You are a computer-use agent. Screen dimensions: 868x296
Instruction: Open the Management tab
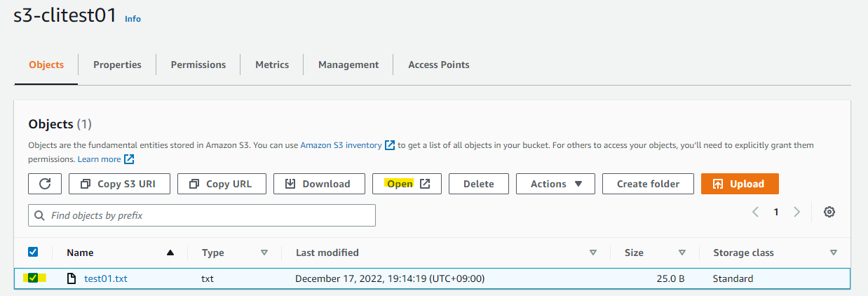pos(348,65)
